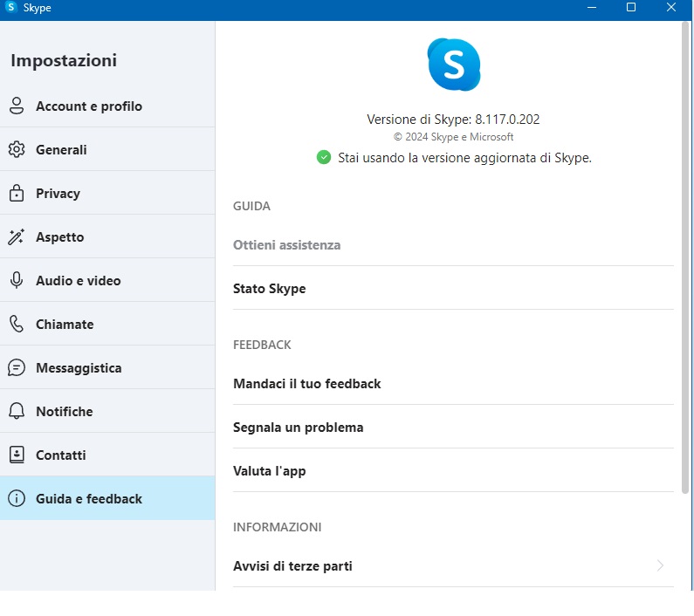This screenshot has width=694, height=616.
Task: Switch to the Privacy settings
Action: point(107,193)
